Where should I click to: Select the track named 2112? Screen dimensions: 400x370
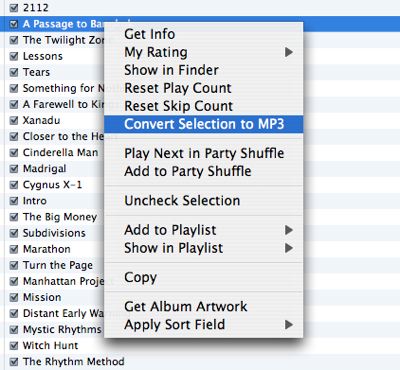tap(36, 7)
